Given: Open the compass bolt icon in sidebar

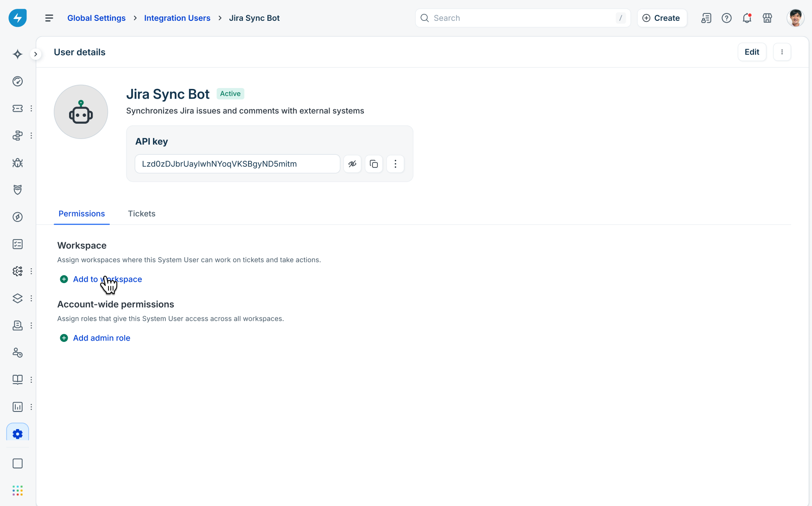Looking at the screenshot, I should pyautogui.click(x=18, y=217).
